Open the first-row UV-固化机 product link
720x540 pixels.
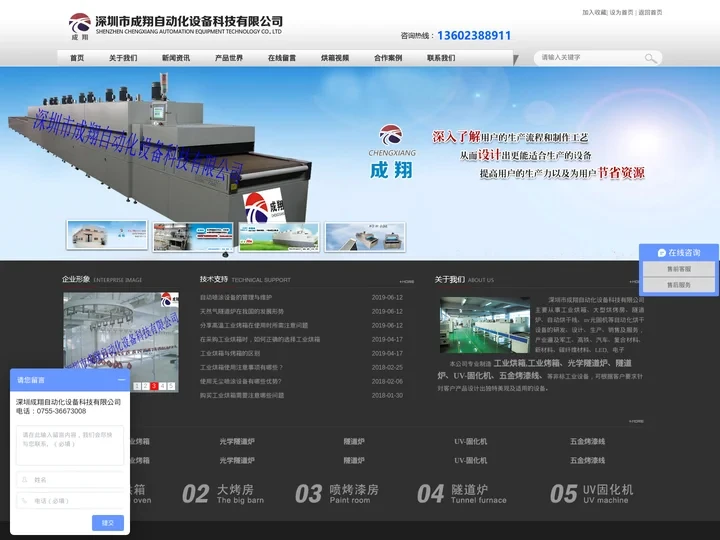click(x=471, y=442)
